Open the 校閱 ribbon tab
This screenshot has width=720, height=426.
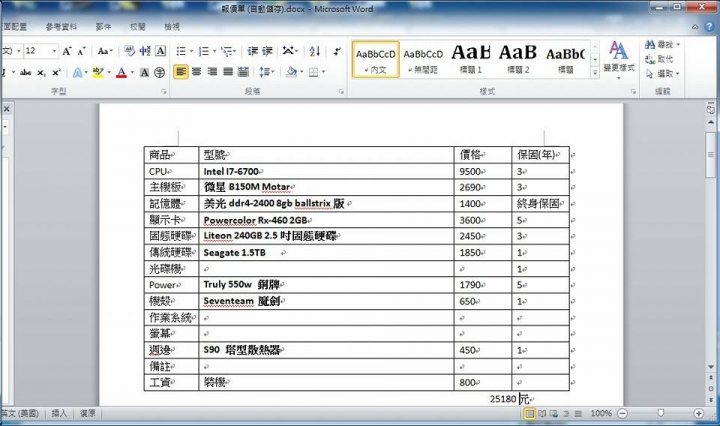(x=138, y=27)
